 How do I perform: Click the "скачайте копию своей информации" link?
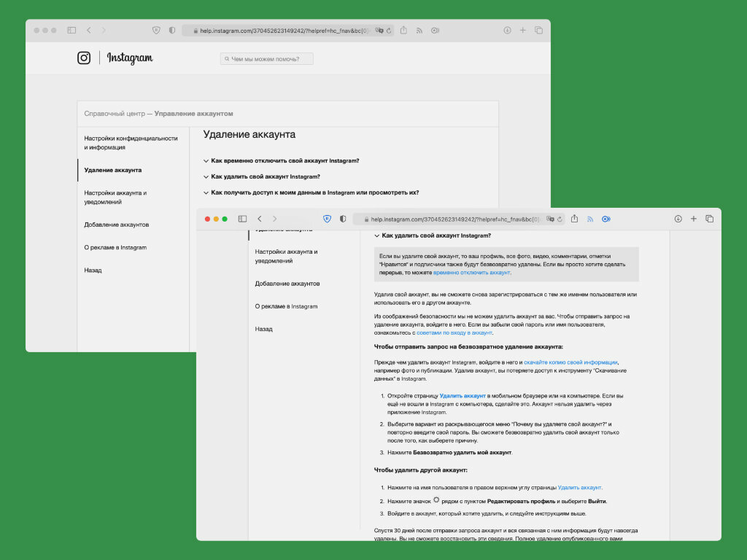(570, 362)
